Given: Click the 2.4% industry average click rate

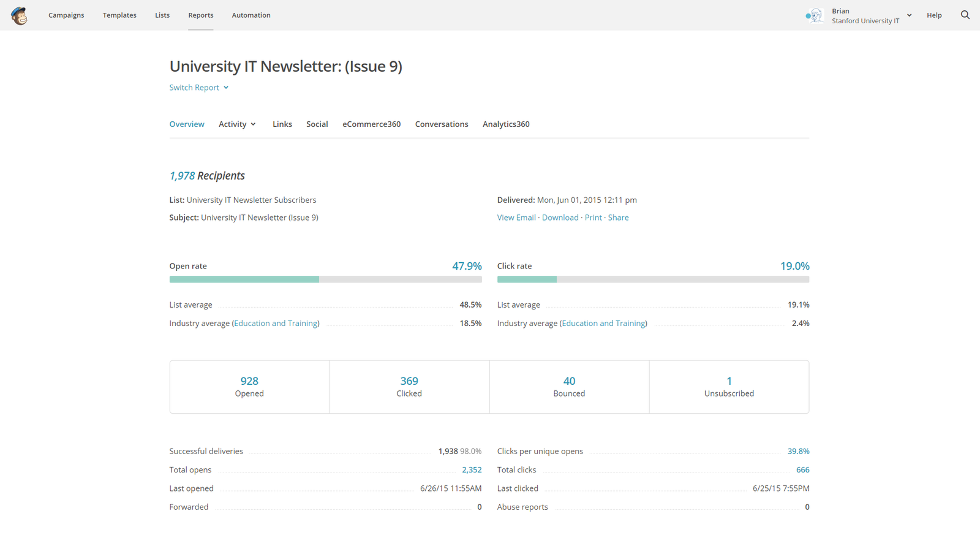Looking at the screenshot, I should click(x=801, y=323).
